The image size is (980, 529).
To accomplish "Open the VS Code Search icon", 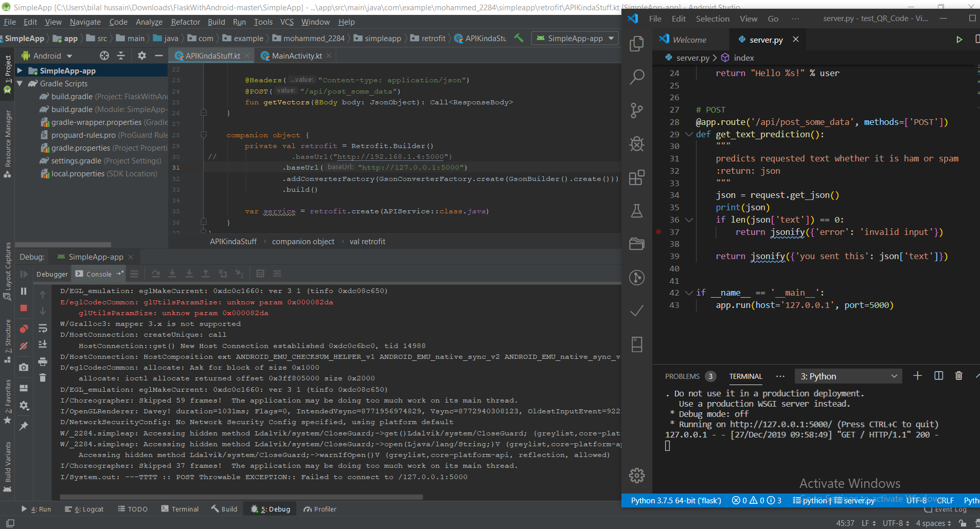I will (637, 77).
